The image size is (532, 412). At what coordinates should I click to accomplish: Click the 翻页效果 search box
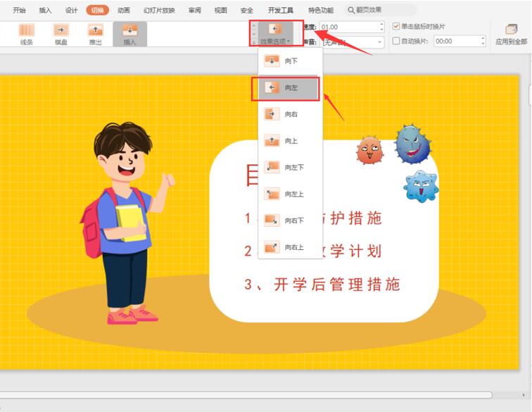click(380, 10)
